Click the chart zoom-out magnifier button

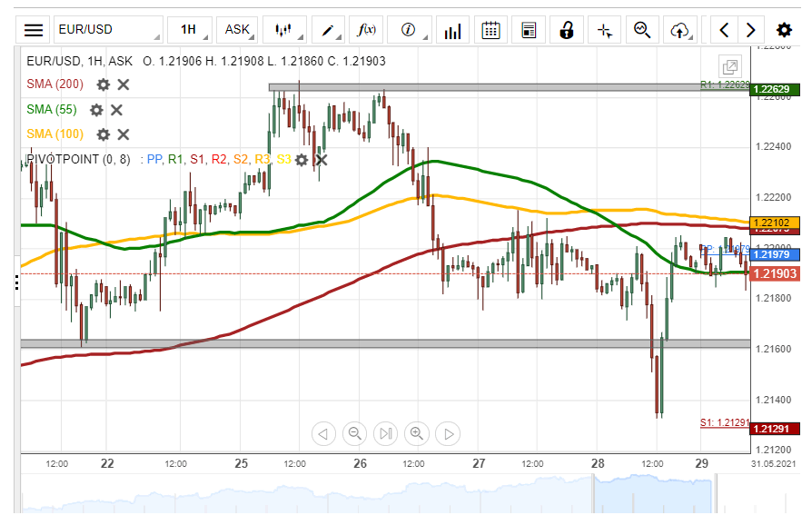point(355,433)
